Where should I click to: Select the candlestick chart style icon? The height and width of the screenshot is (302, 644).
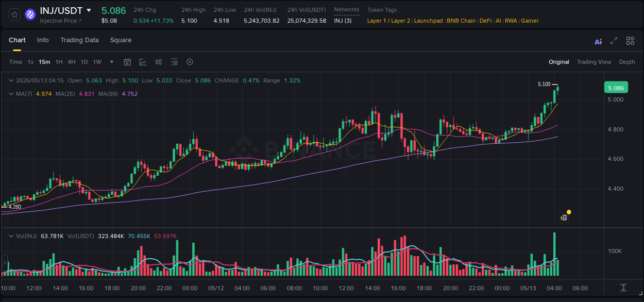159,62
